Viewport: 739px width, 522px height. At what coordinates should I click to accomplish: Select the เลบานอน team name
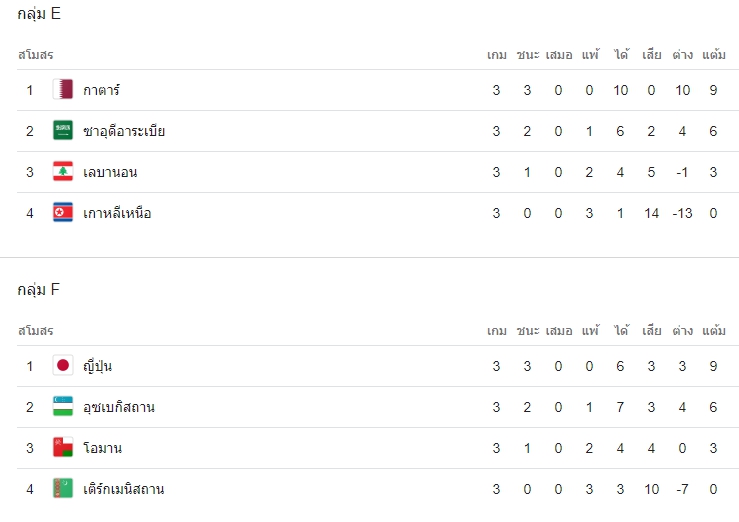[x=110, y=172]
